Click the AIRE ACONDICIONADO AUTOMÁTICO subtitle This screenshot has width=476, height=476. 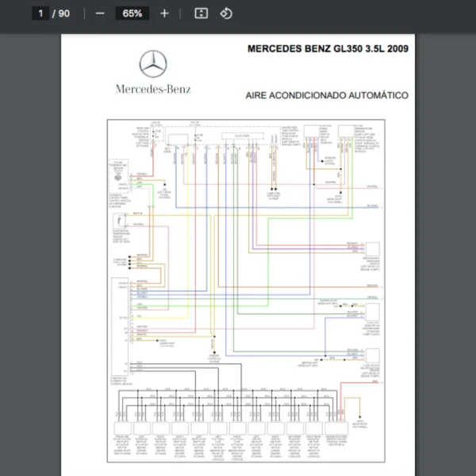[327, 95]
